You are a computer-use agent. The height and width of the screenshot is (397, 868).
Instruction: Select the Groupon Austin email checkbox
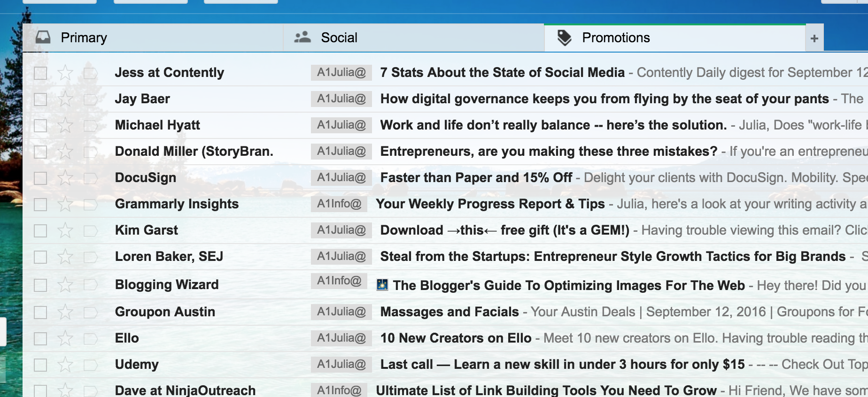pyautogui.click(x=40, y=313)
